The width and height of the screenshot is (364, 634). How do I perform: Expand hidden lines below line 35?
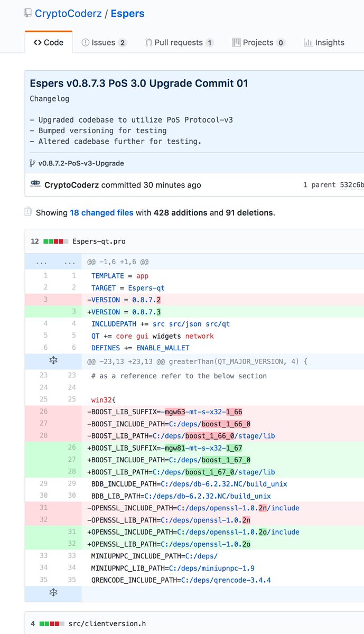(53, 593)
